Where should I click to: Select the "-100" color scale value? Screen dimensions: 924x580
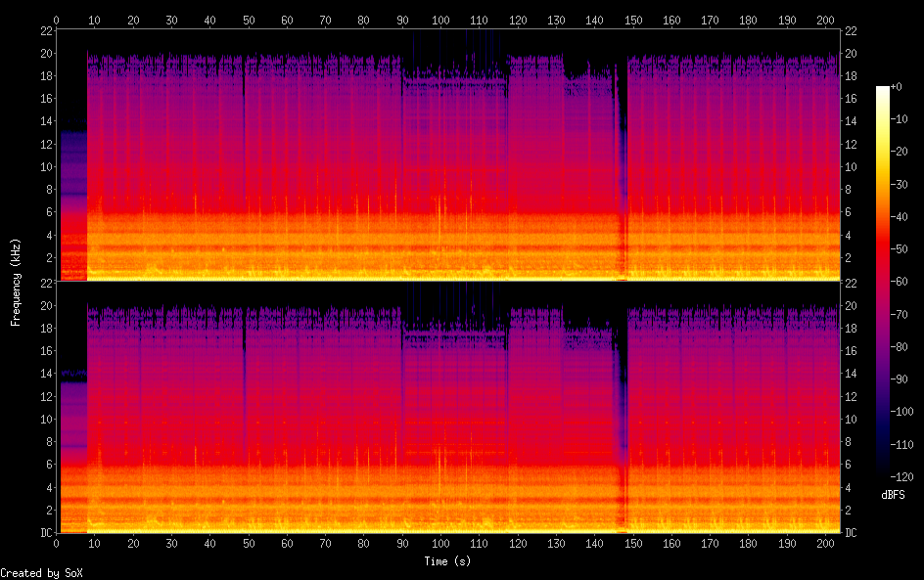902,412
